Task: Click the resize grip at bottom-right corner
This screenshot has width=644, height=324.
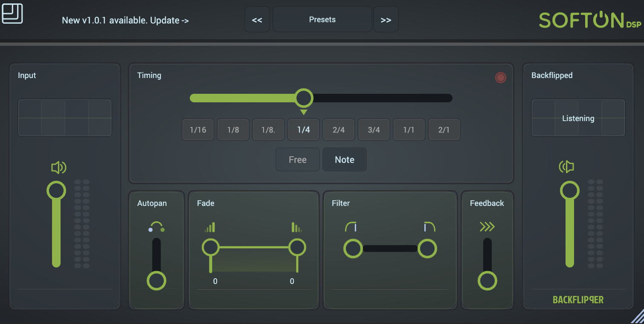Action: (637, 317)
